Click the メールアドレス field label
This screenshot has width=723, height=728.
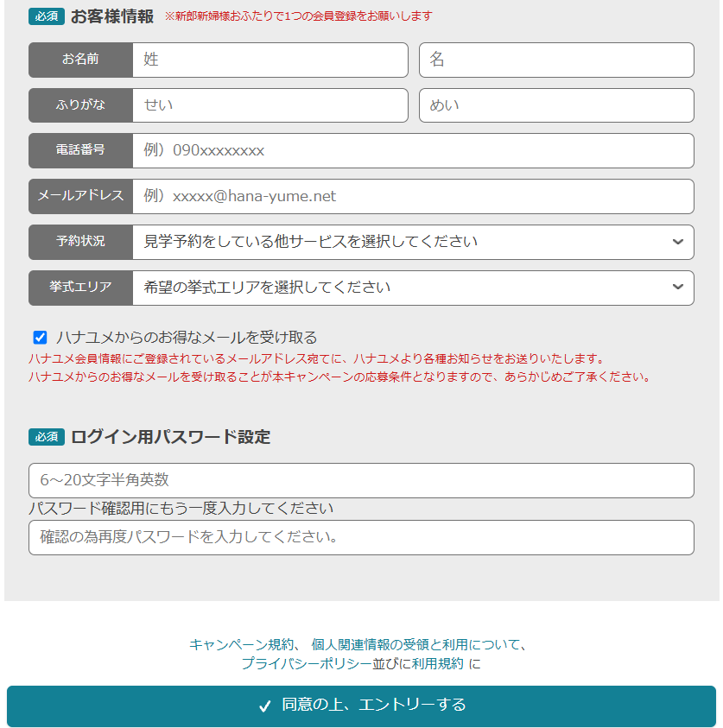(x=80, y=196)
